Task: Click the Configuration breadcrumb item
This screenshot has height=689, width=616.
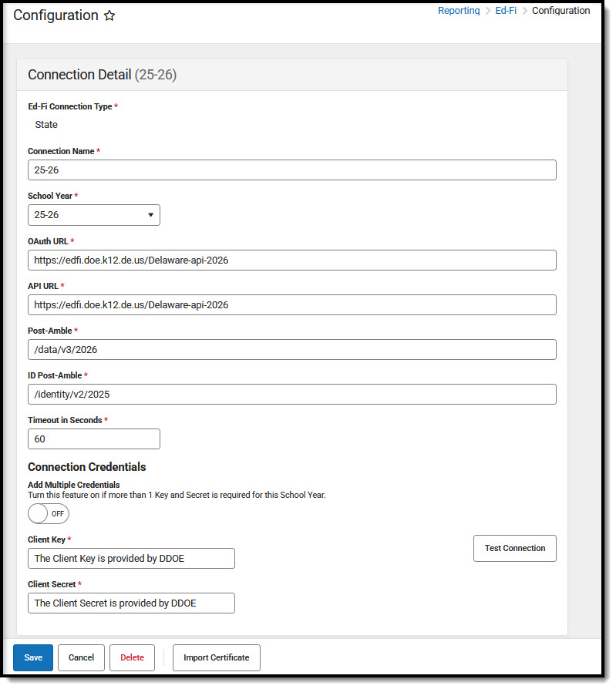Action: 560,11
